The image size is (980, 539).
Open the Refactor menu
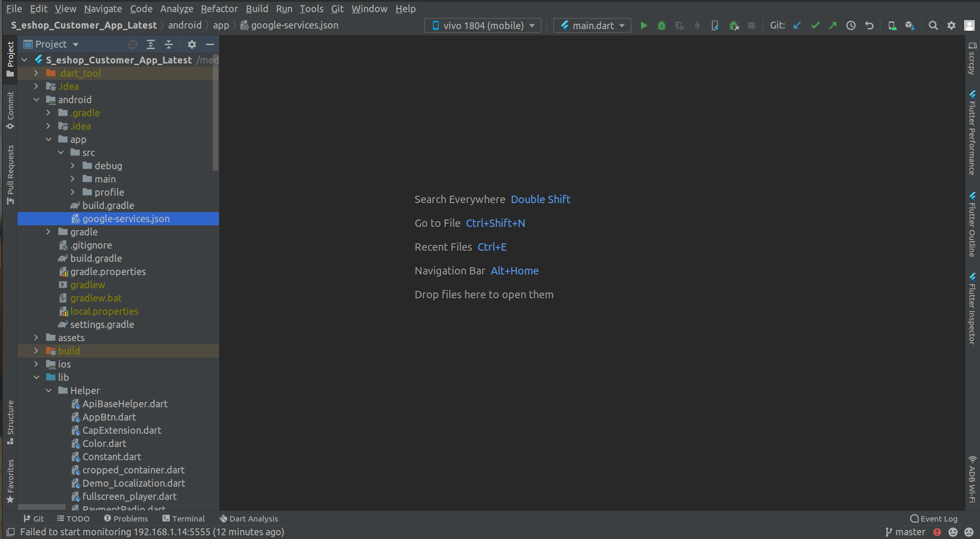coord(219,8)
